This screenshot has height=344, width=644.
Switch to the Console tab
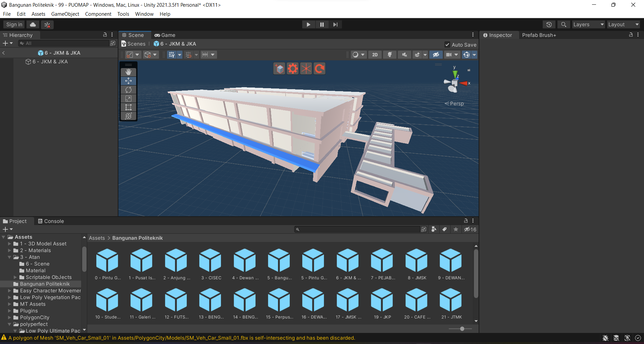pyautogui.click(x=51, y=221)
